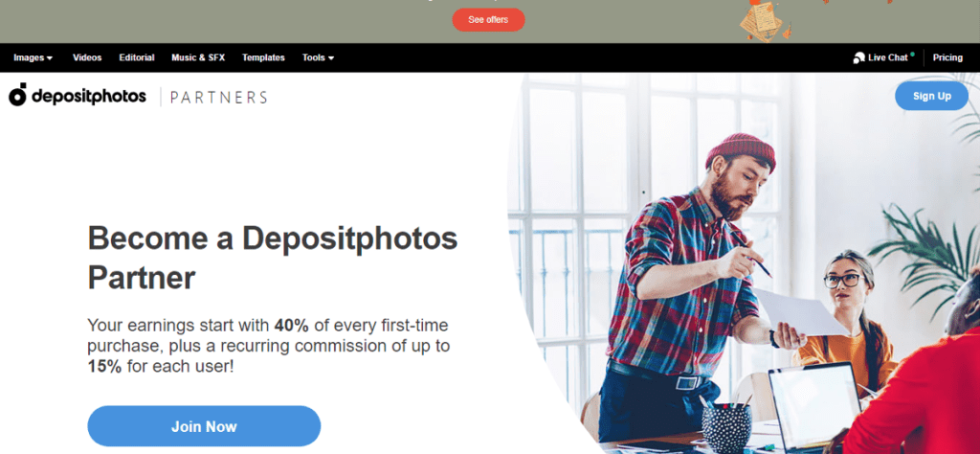
Task: Click the Join Now button
Action: click(x=204, y=426)
